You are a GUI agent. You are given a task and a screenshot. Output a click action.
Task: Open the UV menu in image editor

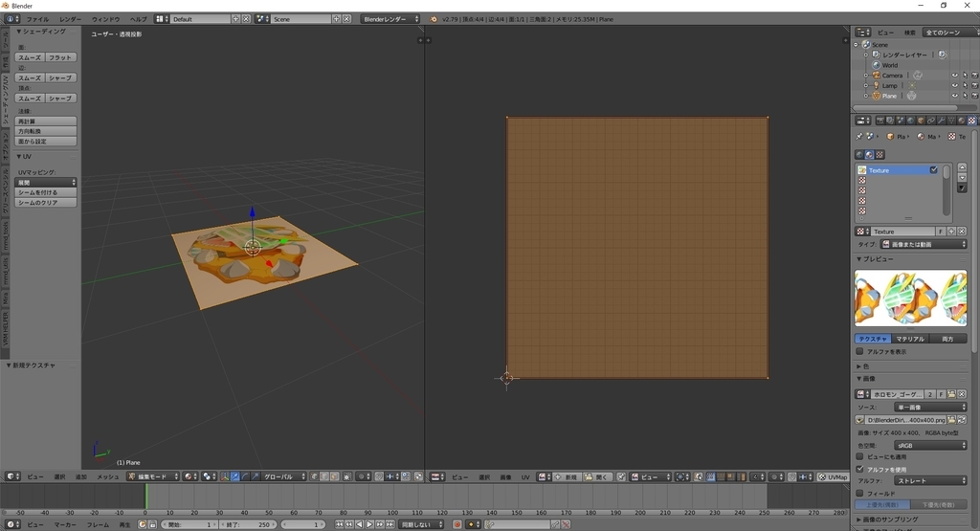point(525,477)
